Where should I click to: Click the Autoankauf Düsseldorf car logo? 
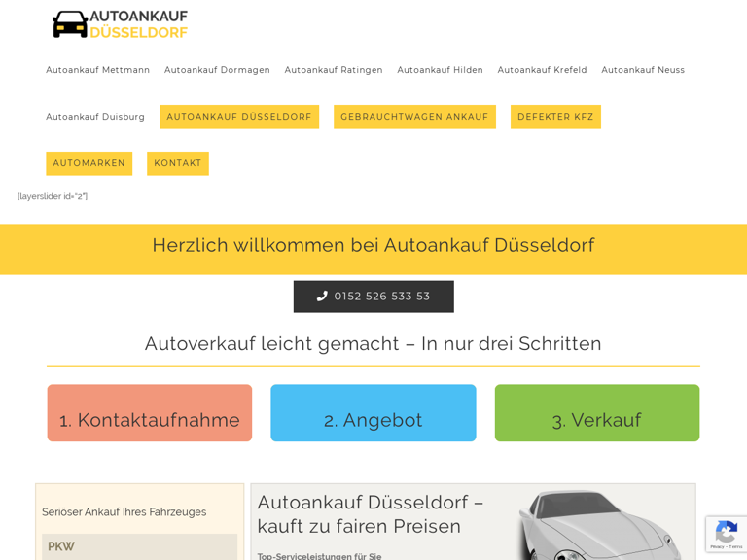(120, 24)
